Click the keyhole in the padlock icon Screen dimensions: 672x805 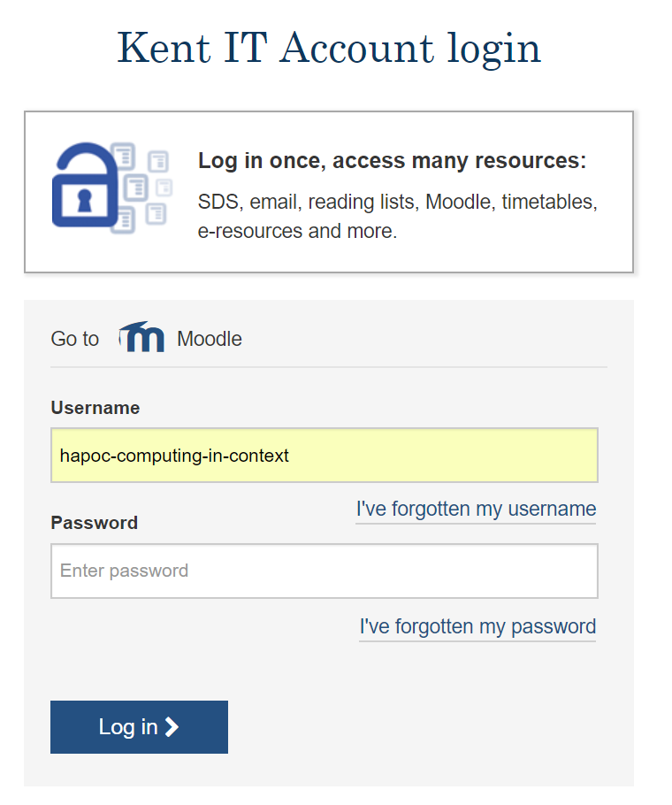(85, 200)
